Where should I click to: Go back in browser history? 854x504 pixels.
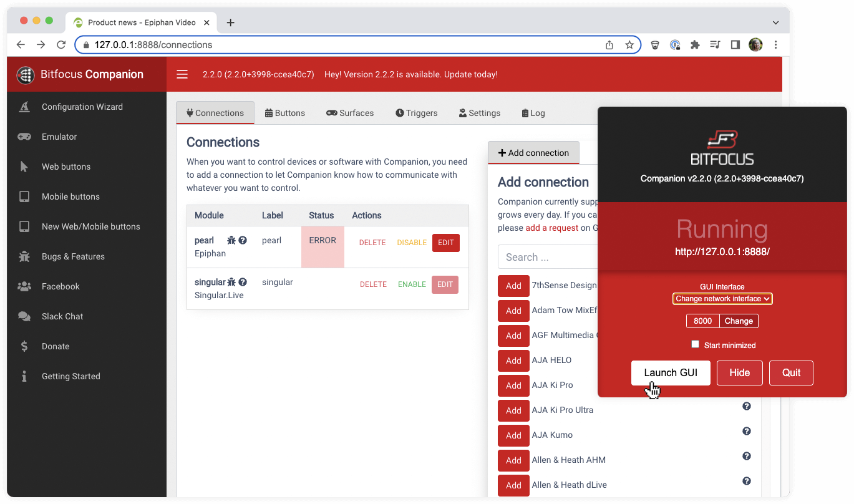21,45
